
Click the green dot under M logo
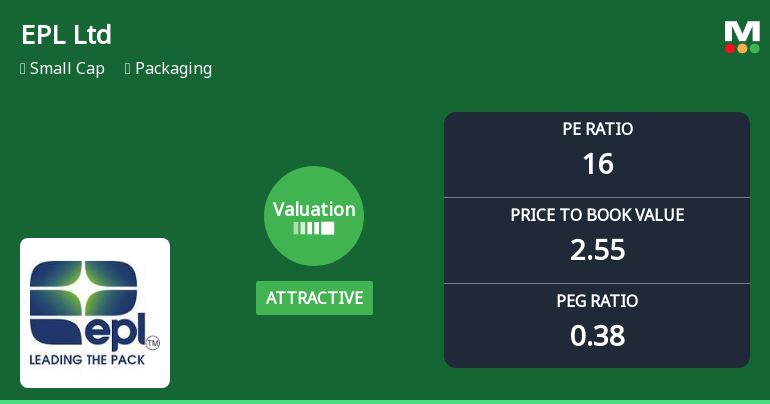(x=754, y=48)
